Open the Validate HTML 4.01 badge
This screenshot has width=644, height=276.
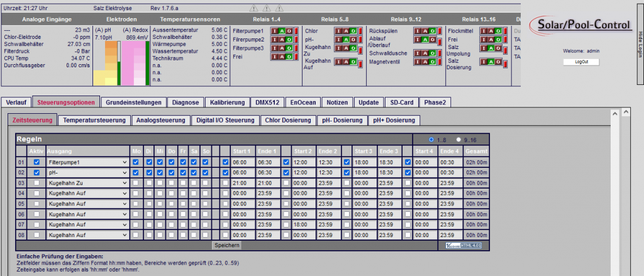point(465,246)
